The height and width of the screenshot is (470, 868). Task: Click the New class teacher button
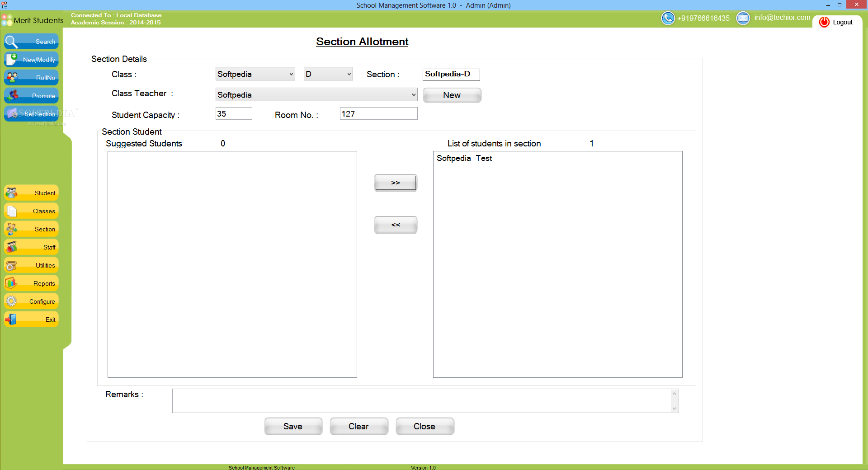point(452,95)
